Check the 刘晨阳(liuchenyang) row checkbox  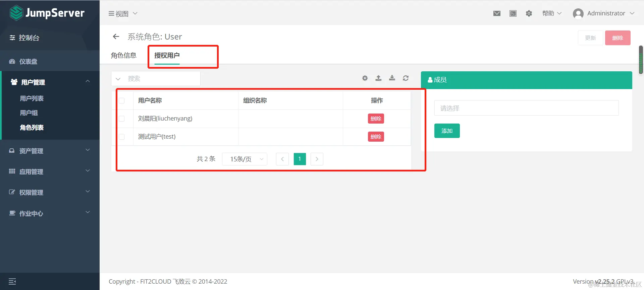(x=122, y=119)
